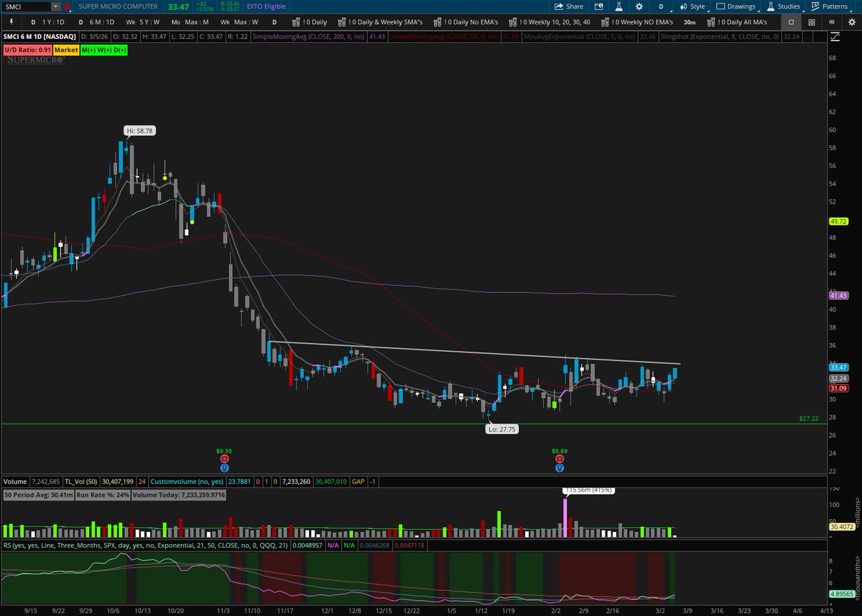The image size is (862, 616).
Task: Click MovAvgExponential (CLOSE, 5, 0, no) label
Action: click(581, 36)
